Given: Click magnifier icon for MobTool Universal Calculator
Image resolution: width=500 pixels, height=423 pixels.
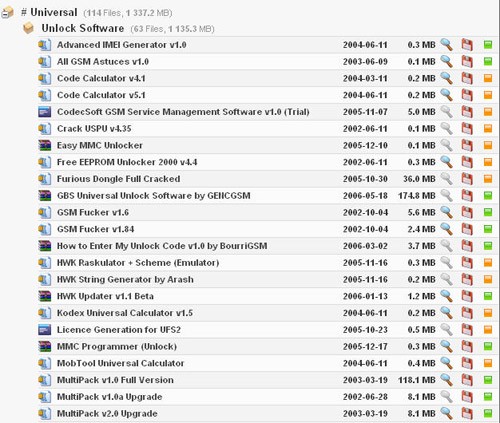Looking at the screenshot, I should click(x=446, y=363).
